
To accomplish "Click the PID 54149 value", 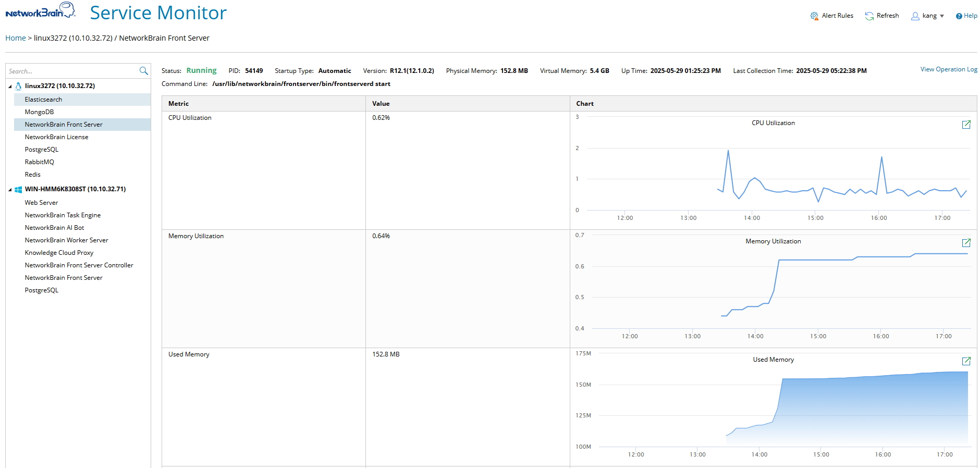I will click(254, 71).
